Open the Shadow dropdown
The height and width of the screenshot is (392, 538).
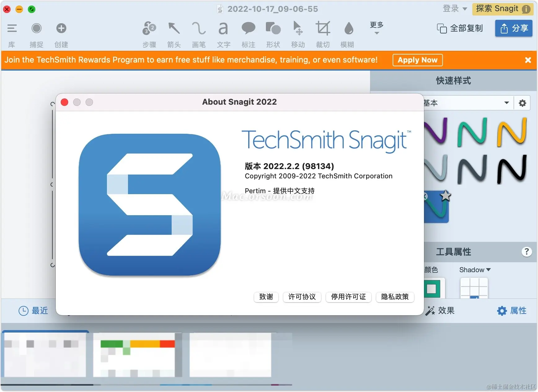coord(475,270)
